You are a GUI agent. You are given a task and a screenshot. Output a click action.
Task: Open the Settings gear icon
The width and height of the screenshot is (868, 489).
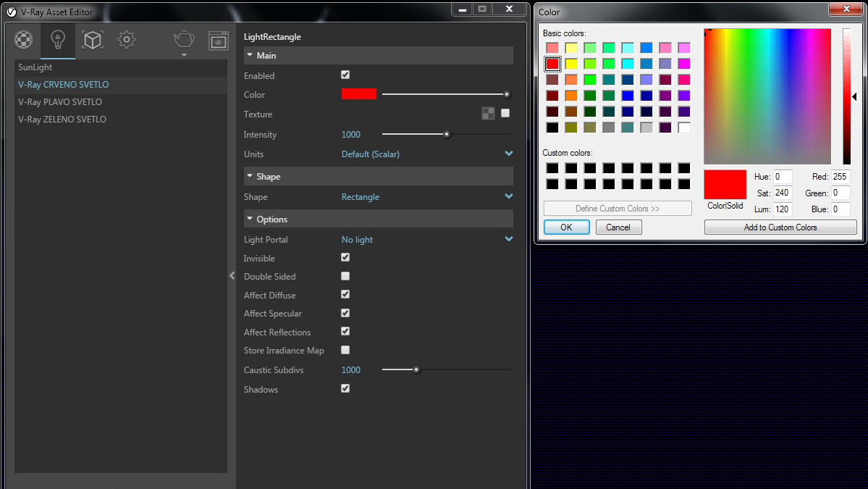pyautogui.click(x=127, y=39)
